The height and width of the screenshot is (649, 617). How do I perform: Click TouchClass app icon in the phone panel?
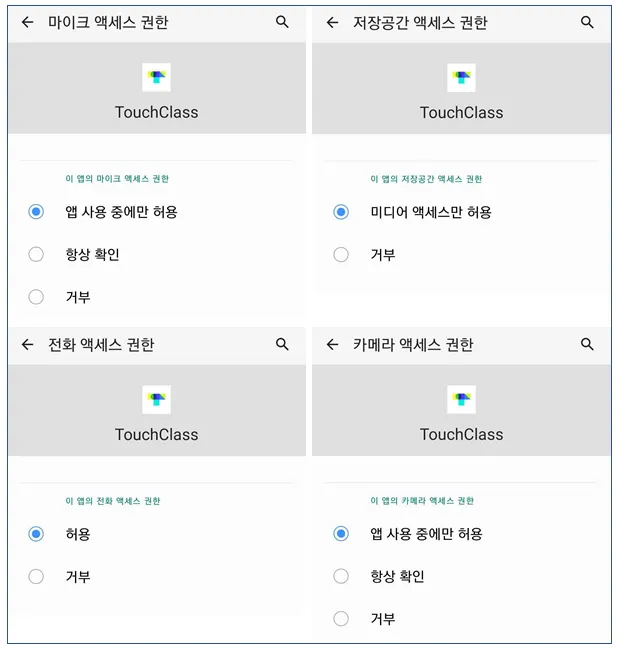point(156,399)
